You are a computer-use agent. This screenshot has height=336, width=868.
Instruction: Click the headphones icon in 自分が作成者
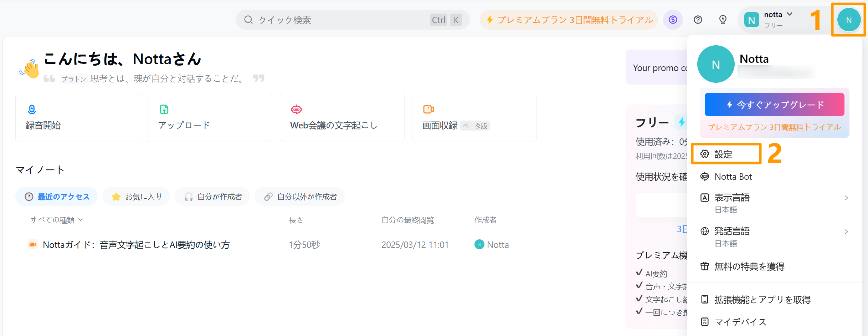coord(189,197)
